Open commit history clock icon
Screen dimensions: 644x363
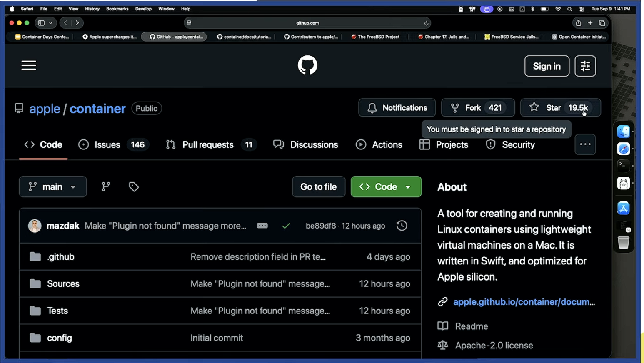(402, 226)
